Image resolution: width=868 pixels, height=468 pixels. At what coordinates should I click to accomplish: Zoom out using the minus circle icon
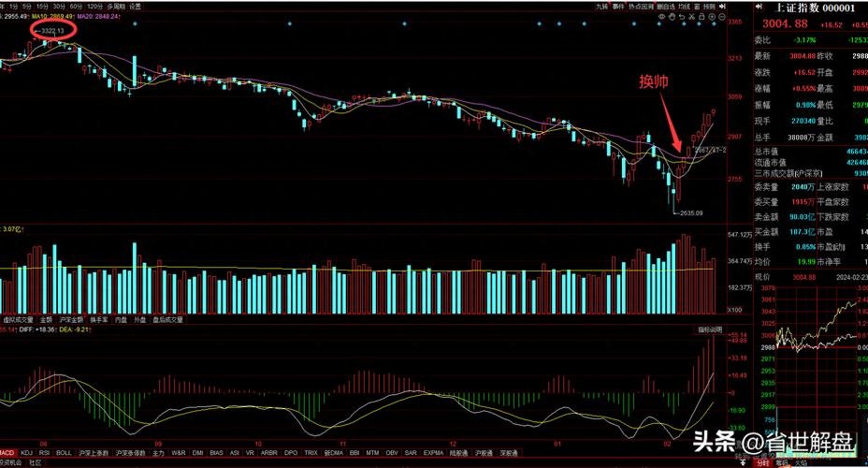coord(722,16)
